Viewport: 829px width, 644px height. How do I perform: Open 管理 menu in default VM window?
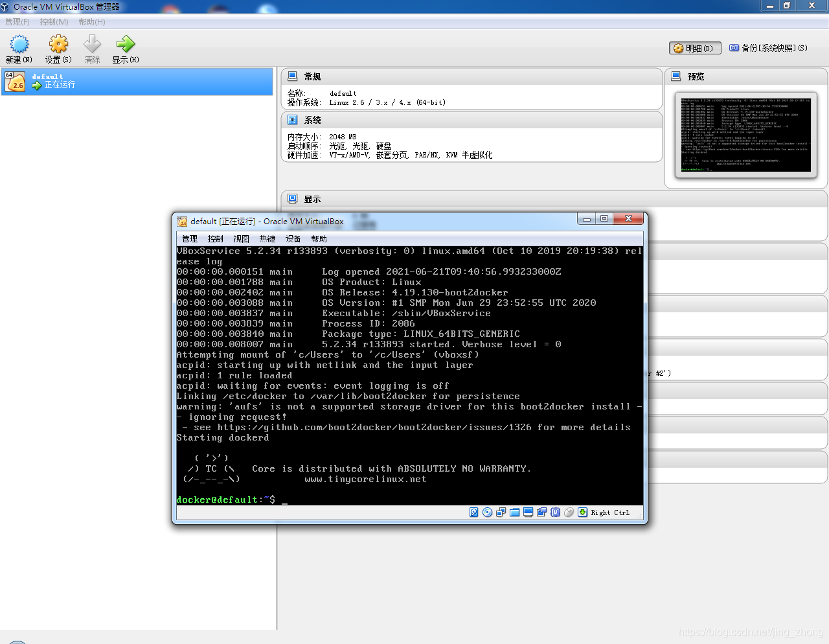(x=190, y=239)
